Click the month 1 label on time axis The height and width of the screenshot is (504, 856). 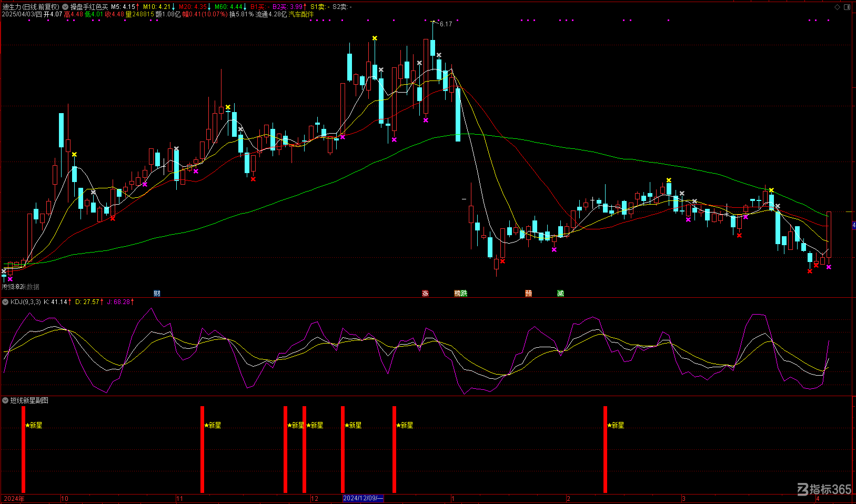(452, 499)
